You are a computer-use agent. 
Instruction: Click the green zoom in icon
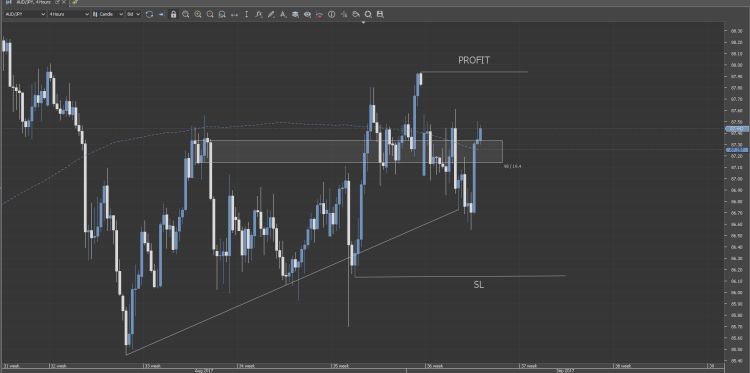pos(198,14)
